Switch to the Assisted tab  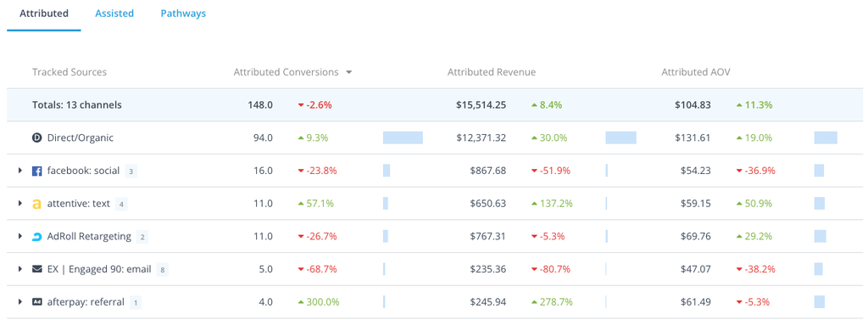[114, 14]
